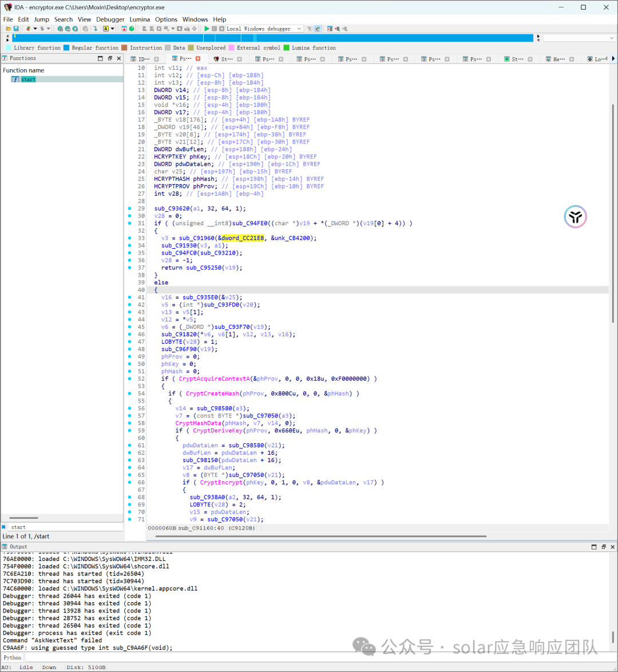Click the floating AI assistant round icon
Screen dimensions: 618x672
click(x=575, y=216)
